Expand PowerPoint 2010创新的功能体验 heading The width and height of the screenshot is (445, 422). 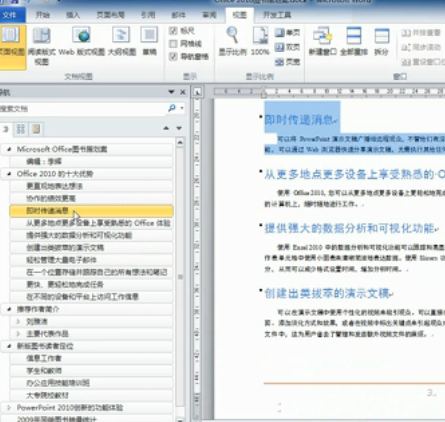pyautogui.click(x=9, y=407)
